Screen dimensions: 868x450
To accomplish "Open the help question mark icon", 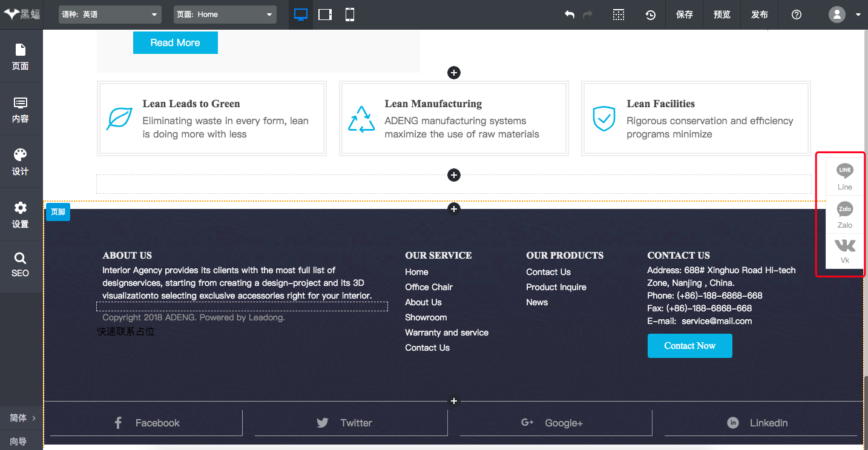I will pyautogui.click(x=797, y=15).
